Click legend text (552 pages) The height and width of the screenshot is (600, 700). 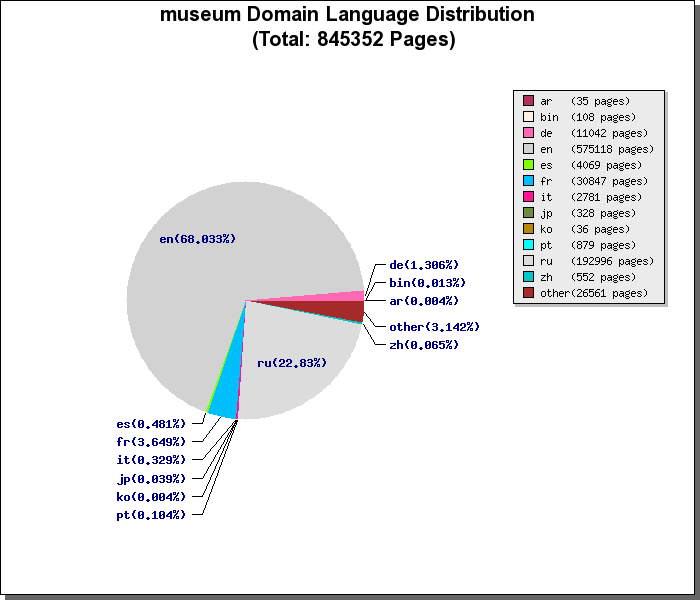pos(603,277)
